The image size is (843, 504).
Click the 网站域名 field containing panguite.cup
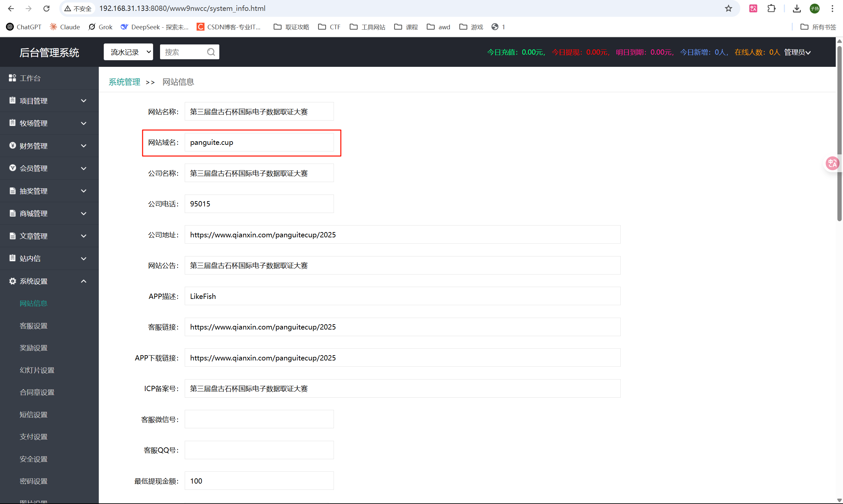259,142
